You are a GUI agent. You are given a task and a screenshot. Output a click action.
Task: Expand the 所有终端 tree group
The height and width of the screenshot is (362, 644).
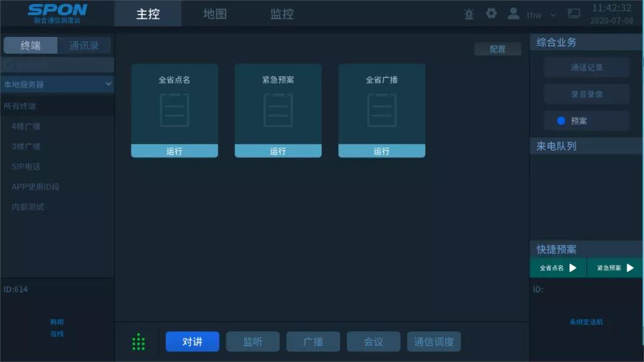point(20,106)
